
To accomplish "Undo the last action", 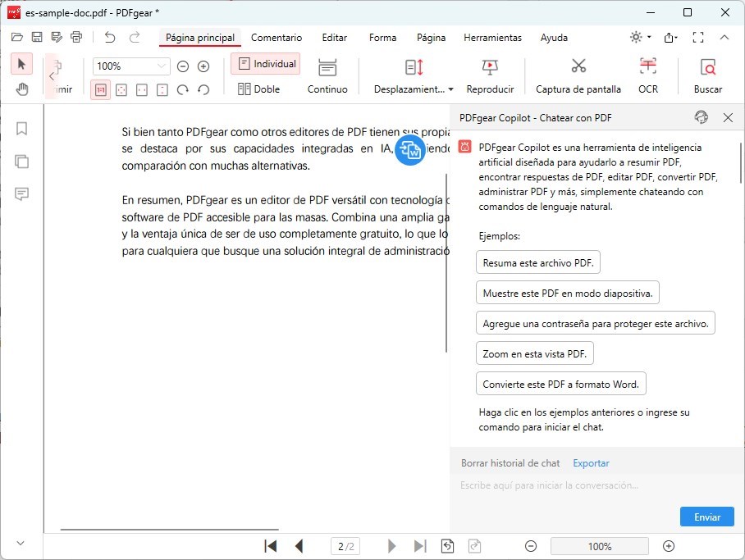I will (x=110, y=37).
